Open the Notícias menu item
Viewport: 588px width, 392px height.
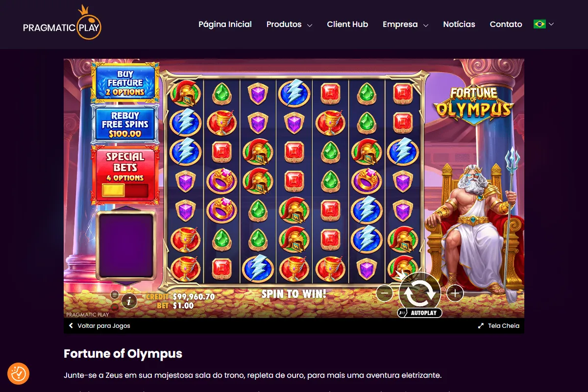[459, 24]
